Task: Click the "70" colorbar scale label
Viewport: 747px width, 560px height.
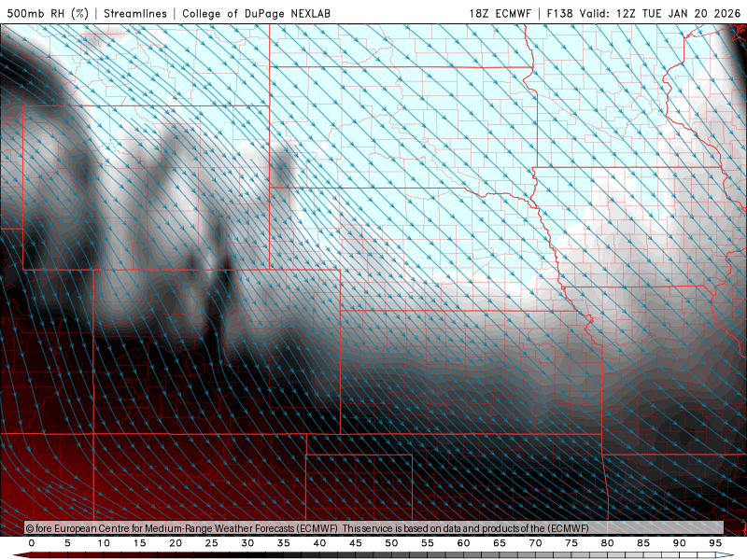Action: (x=535, y=543)
